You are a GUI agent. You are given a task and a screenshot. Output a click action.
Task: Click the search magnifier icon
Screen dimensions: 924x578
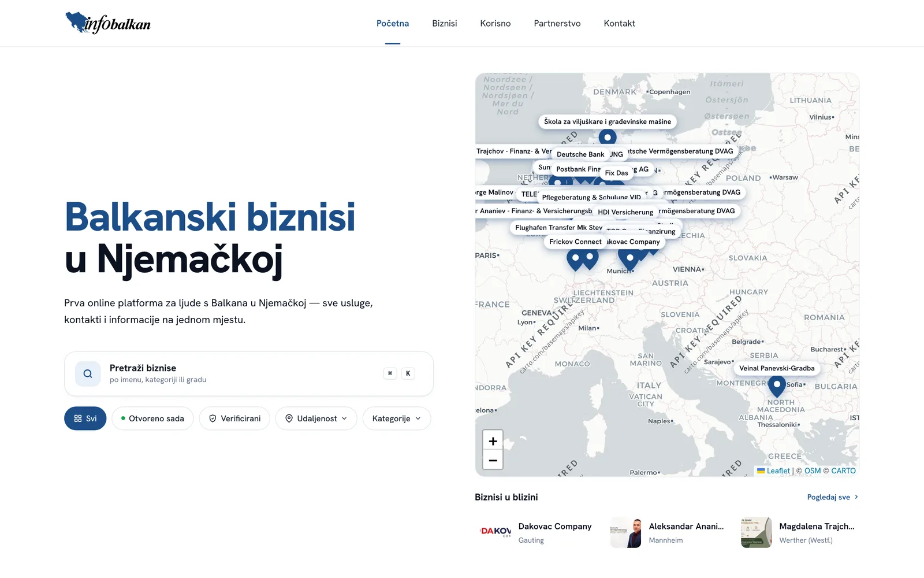88,374
